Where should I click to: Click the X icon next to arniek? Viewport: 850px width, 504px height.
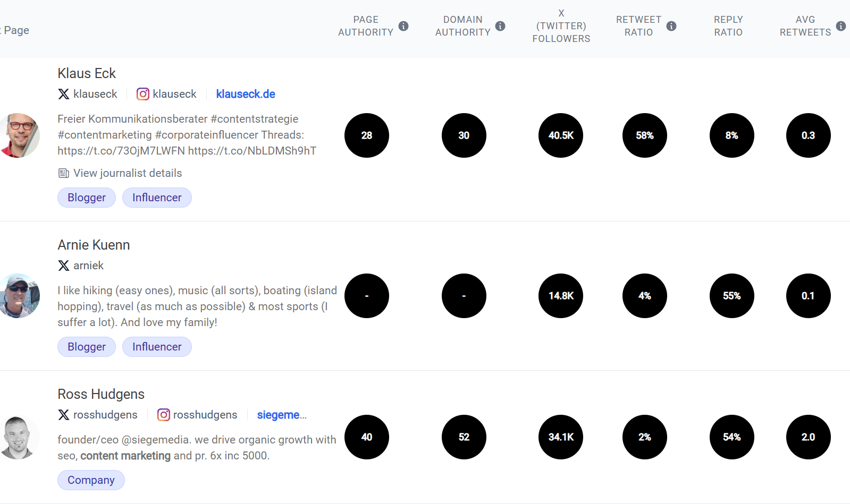tap(63, 266)
